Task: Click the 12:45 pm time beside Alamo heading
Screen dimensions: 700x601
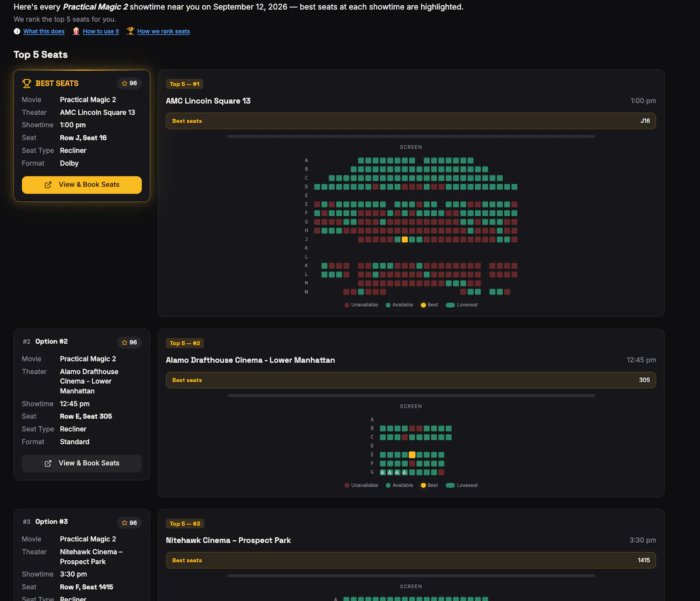Action: point(641,360)
